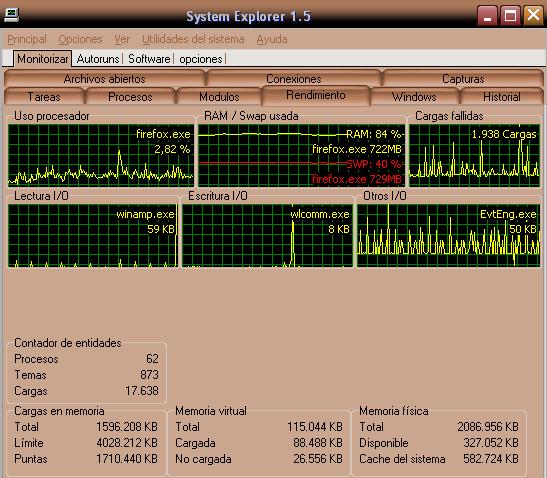The width and height of the screenshot is (547, 478).
Task: Click Cache del sistema value '582.724 KB'
Action: tap(491, 459)
